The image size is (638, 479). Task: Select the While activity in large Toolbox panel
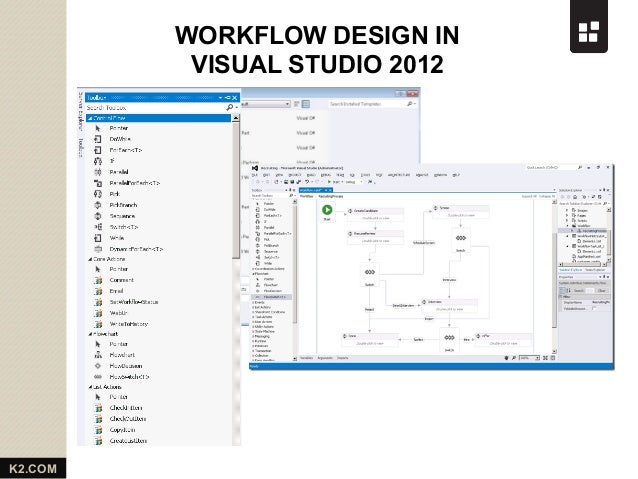point(116,238)
